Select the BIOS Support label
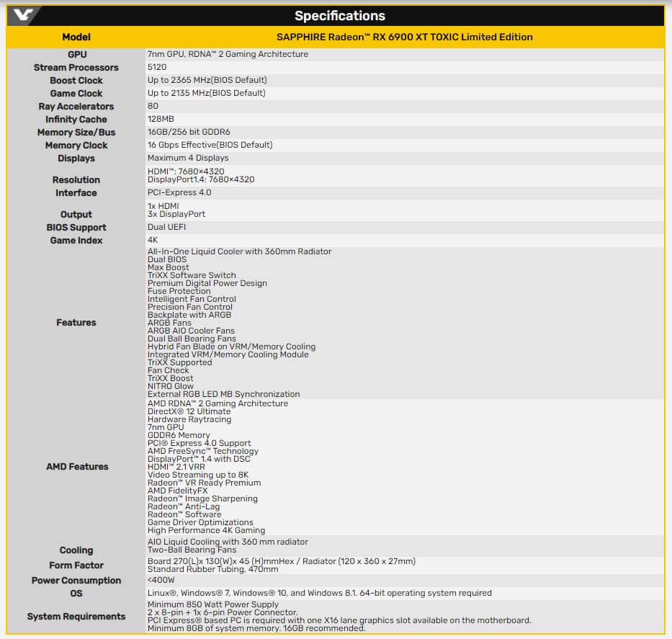The height and width of the screenshot is (639, 672). point(76,228)
